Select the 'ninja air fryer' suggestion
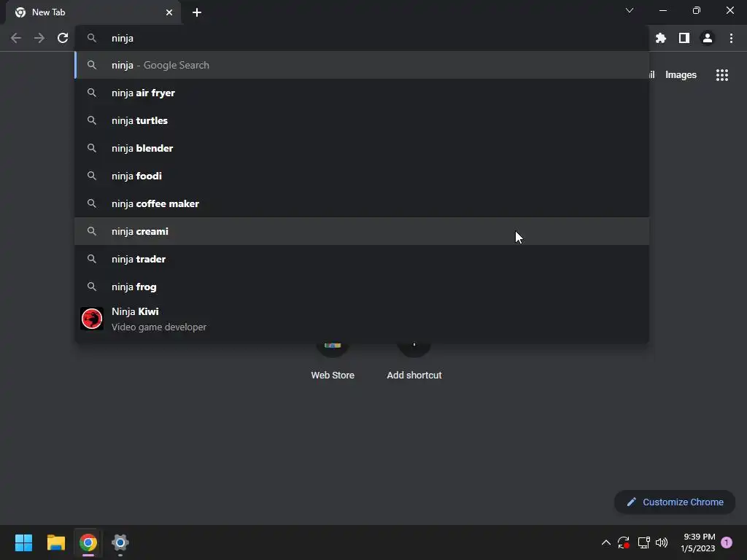 tap(362, 93)
